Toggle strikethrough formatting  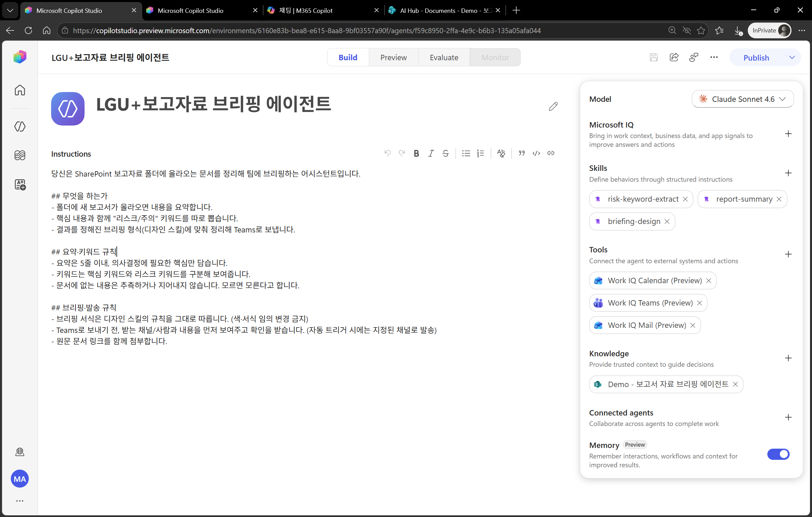(446, 153)
